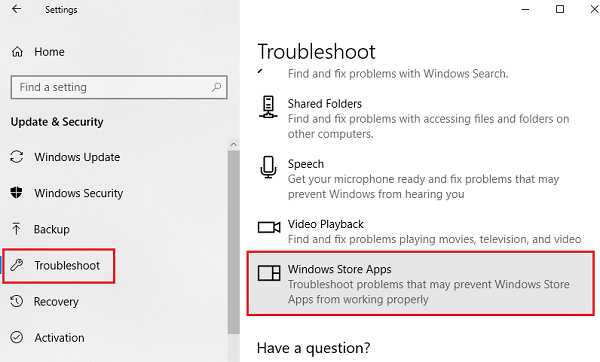Click inside the Find a setting field

pyautogui.click(x=119, y=87)
